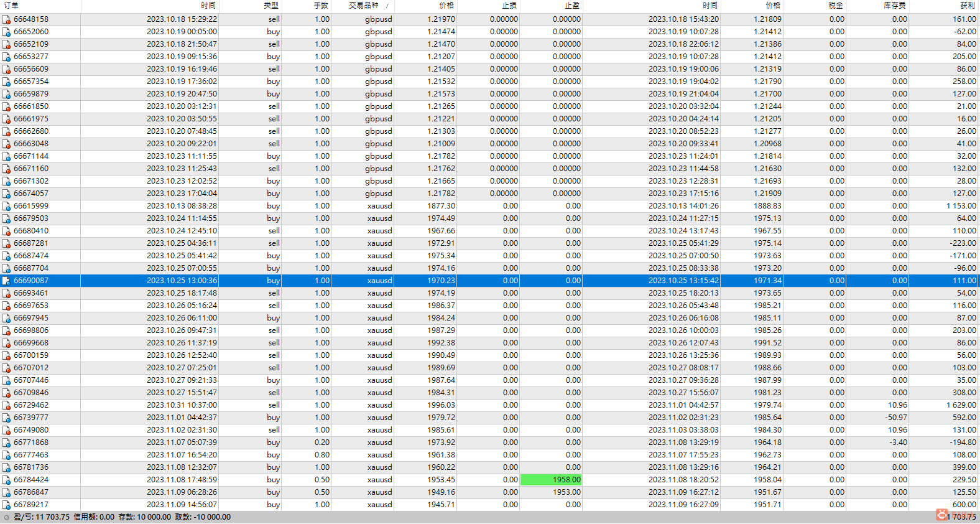Select the icon next to order 66697653
This screenshot has height=524, width=980.
point(6,306)
